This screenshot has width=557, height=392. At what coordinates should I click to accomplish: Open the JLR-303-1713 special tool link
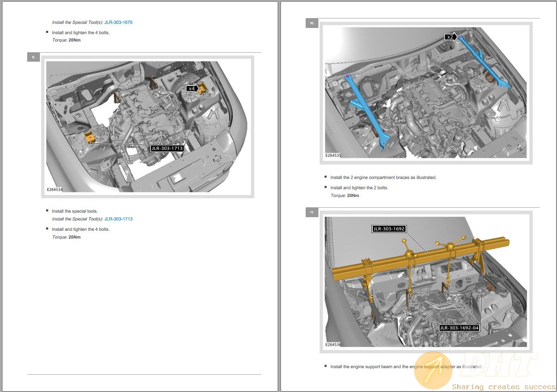(x=118, y=219)
